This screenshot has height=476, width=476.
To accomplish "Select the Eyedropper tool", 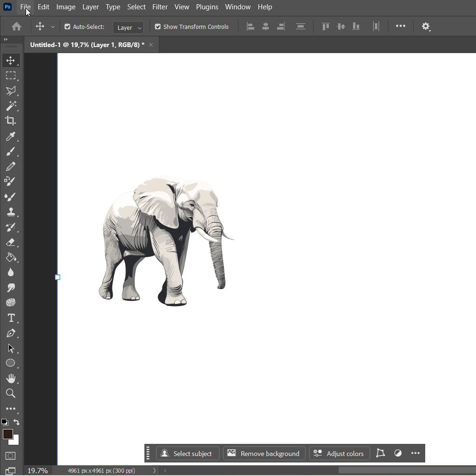I will point(10,136).
